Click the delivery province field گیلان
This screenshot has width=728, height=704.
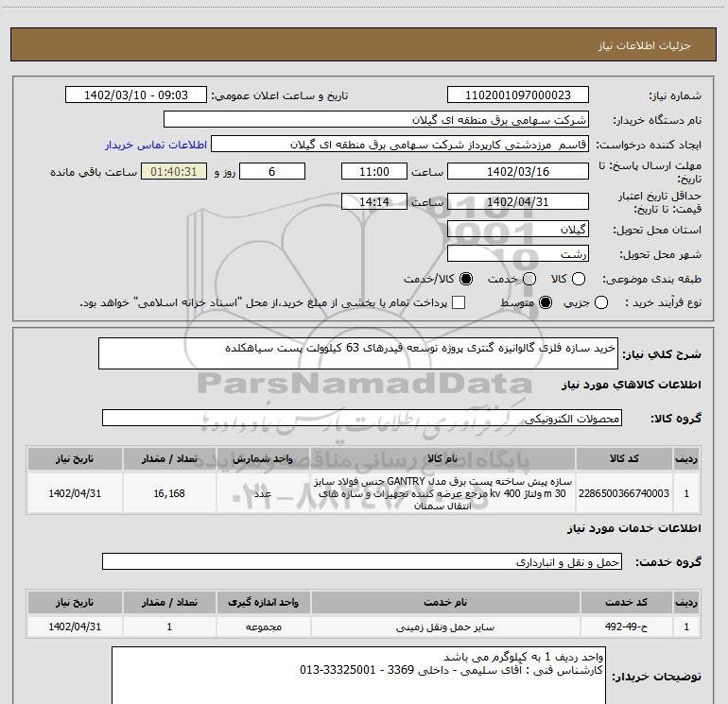pyautogui.click(x=518, y=229)
